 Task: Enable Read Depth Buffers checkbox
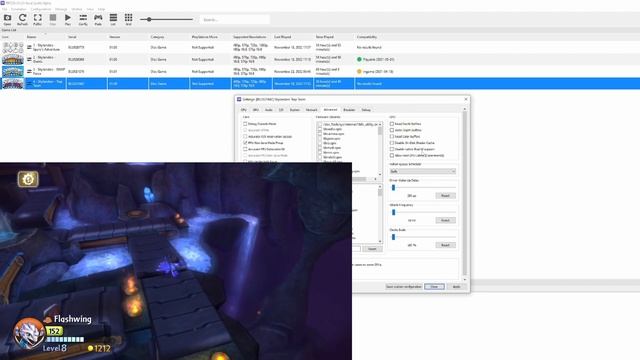392,124
